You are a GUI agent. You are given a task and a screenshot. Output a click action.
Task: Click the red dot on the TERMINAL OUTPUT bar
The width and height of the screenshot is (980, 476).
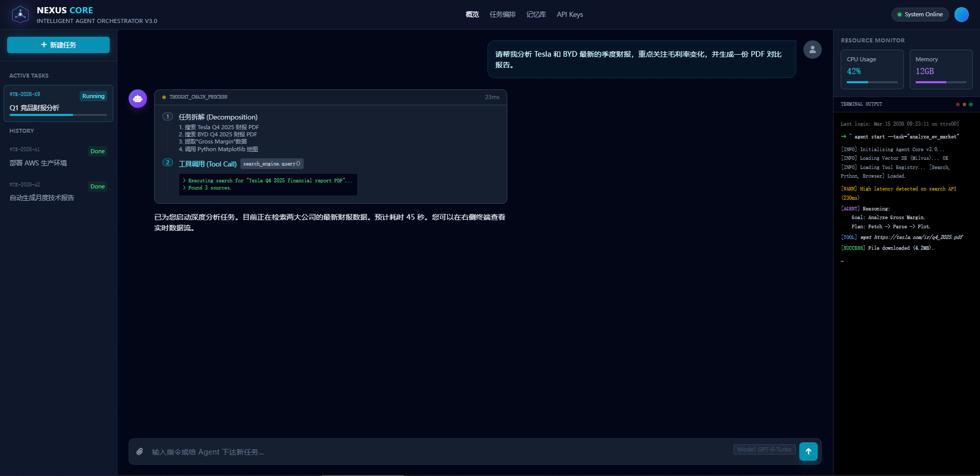[x=957, y=104]
